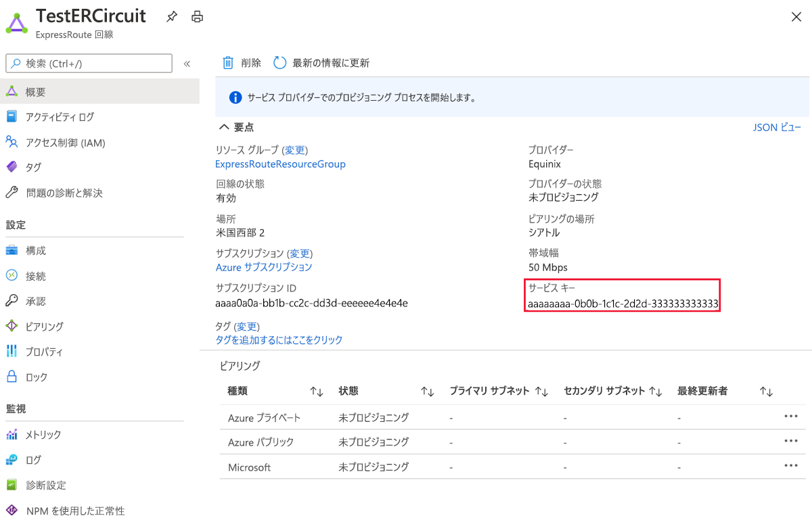Click the wrench icon for 問題の診断と解決
The image size is (812, 522).
12,193
